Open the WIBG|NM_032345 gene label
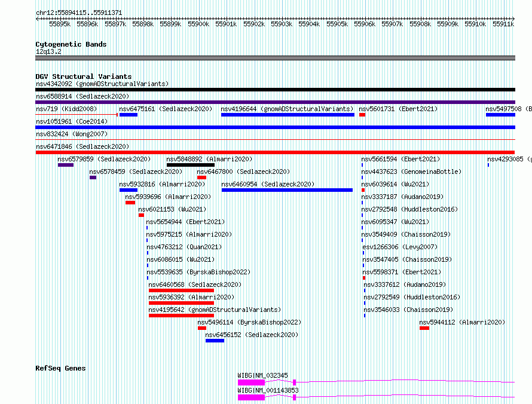This screenshot has height=404, width=532. pyautogui.click(x=262, y=375)
